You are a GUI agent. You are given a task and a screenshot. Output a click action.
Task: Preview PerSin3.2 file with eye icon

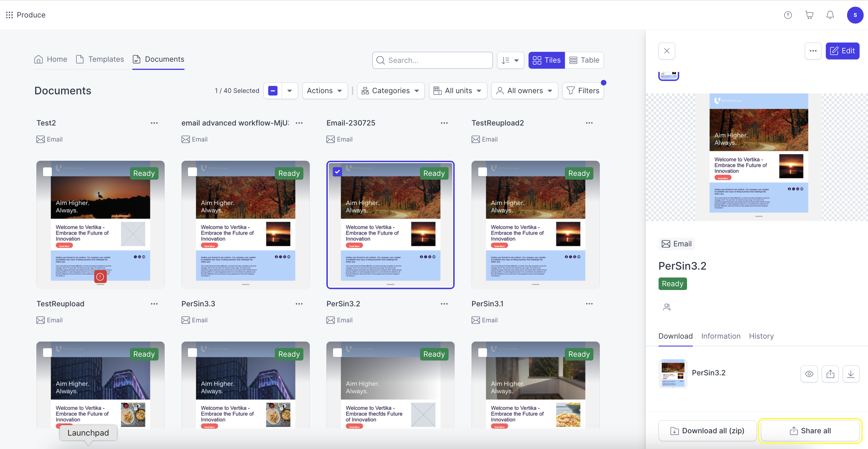809,374
